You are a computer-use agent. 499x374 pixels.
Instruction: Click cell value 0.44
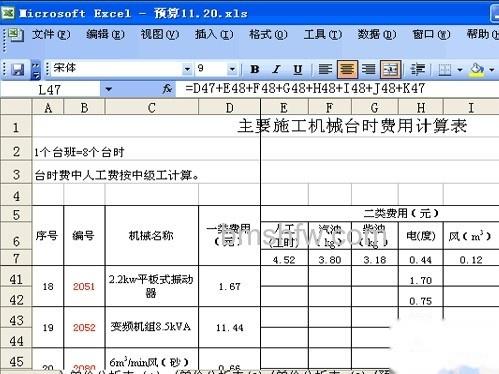point(420,260)
